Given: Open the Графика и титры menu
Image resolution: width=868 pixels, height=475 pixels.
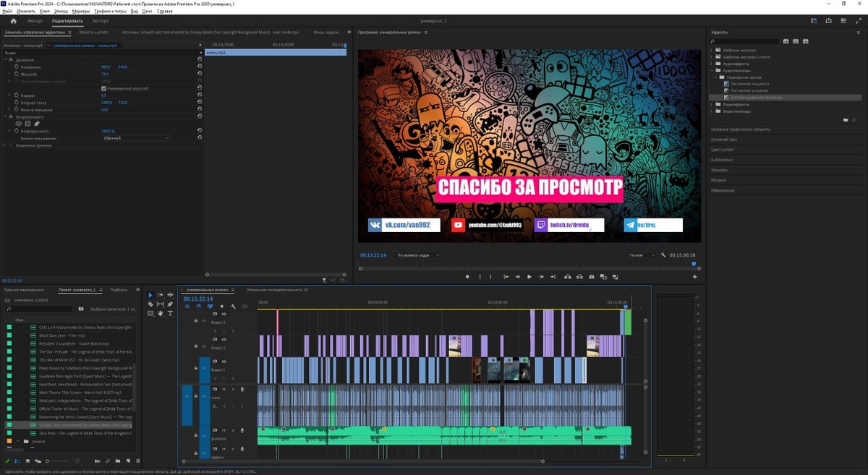Looking at the screenshot, I should tap(110, 12).
